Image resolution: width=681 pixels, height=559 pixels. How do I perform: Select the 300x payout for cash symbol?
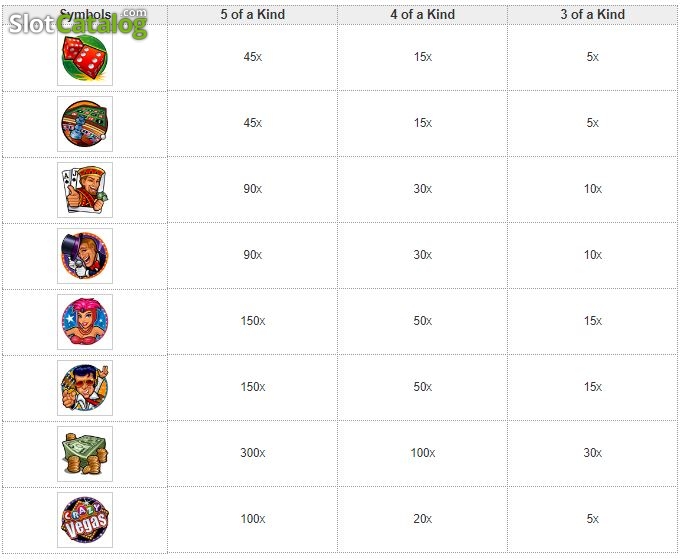(x=253, y=453)
